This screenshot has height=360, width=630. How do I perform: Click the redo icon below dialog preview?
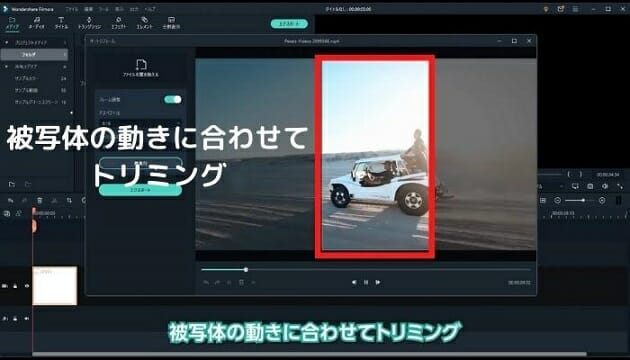point(217,282)
